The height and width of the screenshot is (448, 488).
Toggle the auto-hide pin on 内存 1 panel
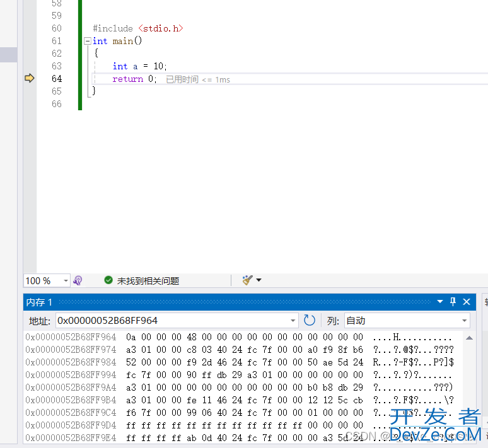click(x=453, y=301)
